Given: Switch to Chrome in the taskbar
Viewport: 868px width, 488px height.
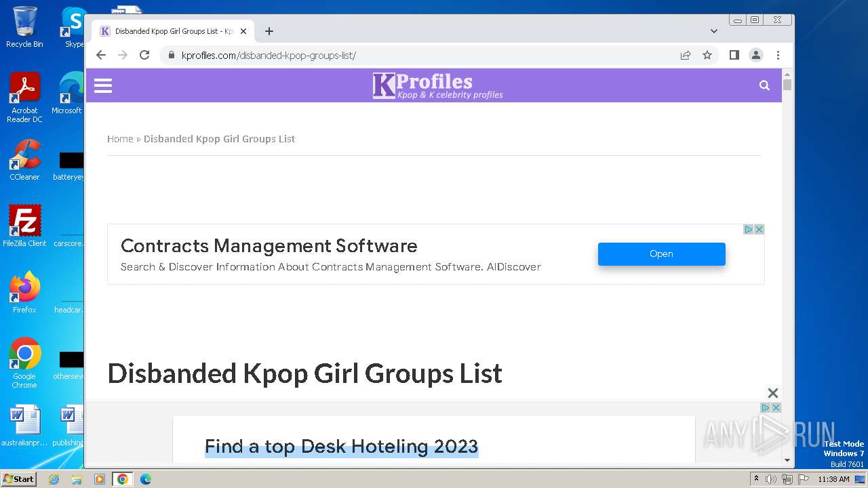Looking at the screenshot, I should point(123,479).
